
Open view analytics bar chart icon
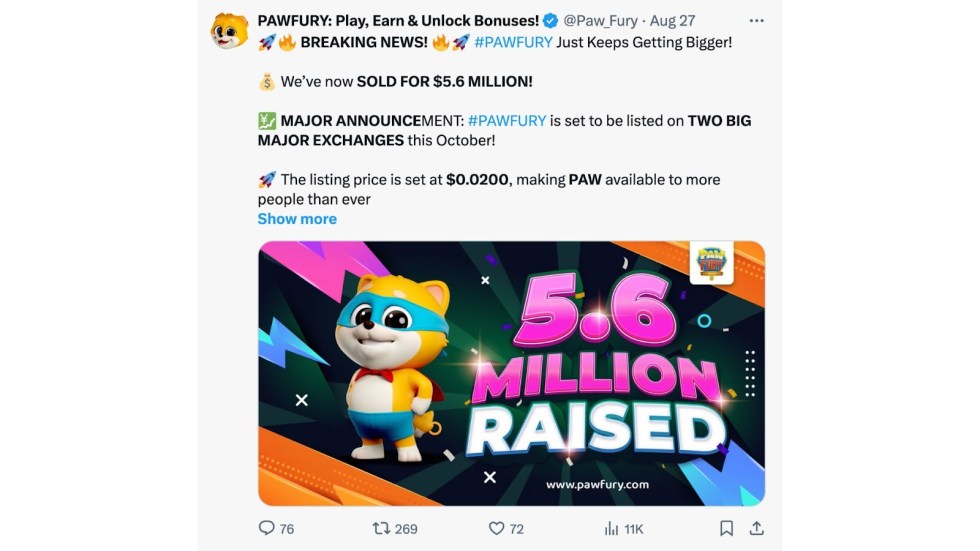point(611,528)
